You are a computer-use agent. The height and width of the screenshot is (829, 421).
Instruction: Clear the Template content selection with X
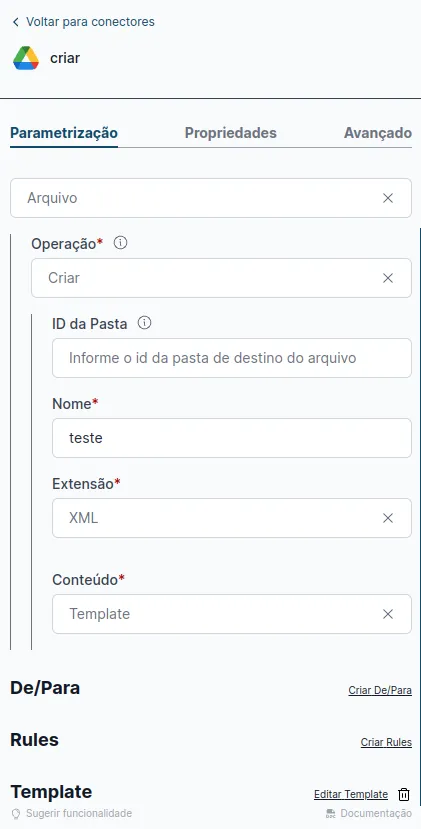click(x=388, y=614)
